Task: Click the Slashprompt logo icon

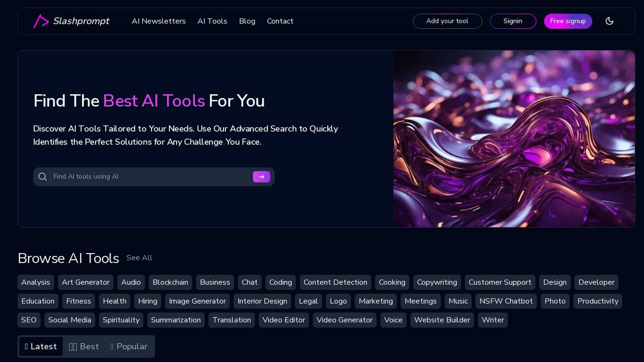Action: (x=41, y=21)
